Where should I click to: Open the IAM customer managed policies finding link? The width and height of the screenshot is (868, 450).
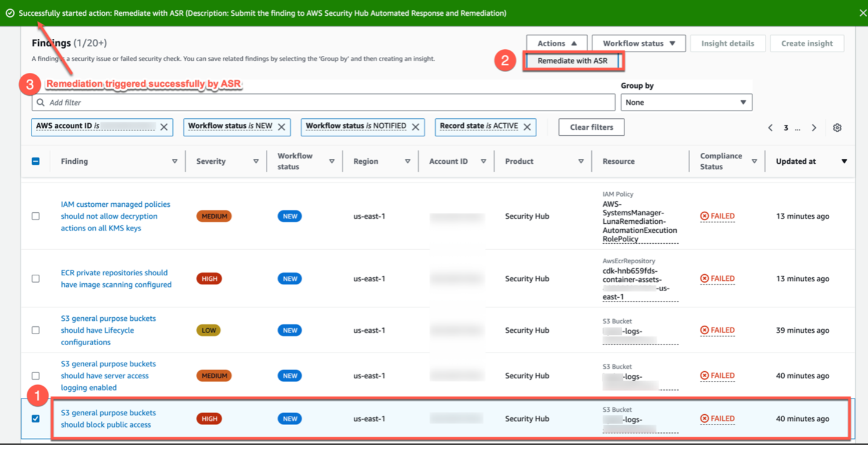[115, 216]
